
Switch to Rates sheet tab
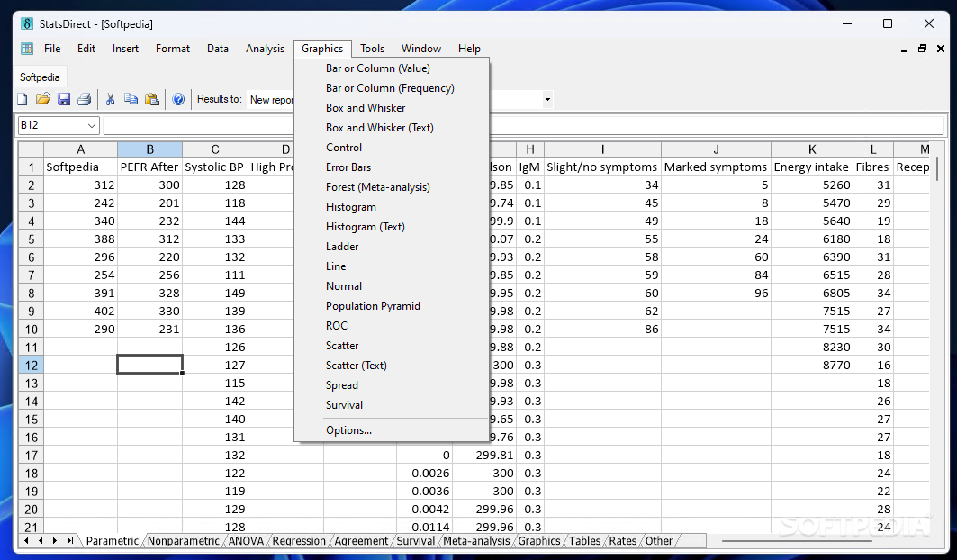point(622,541)
